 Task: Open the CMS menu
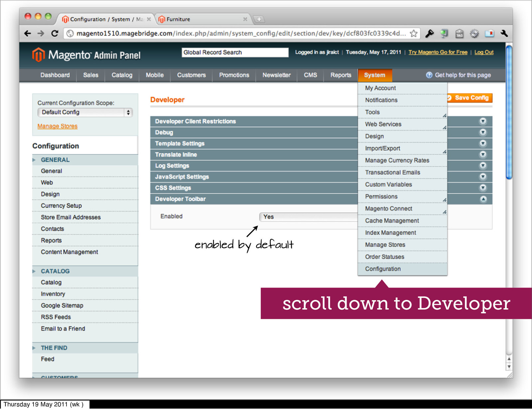(x=310, y=75)
